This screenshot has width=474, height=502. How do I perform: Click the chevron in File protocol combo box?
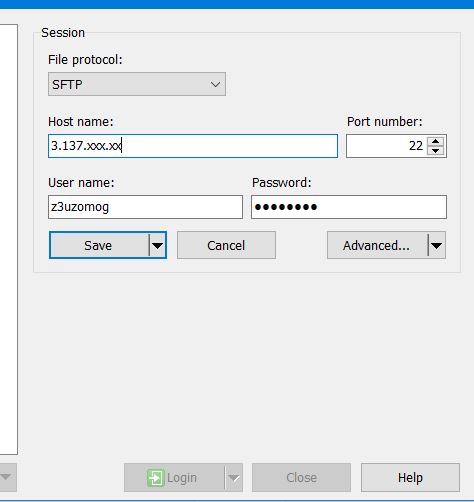pyautogui.click(x=215, y=84)
